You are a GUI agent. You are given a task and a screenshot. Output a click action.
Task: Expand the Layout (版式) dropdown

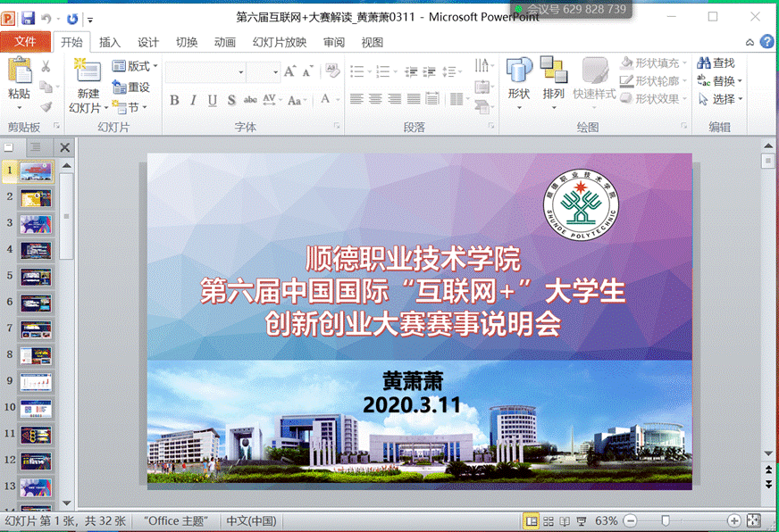pyautogui.click(x=136, y=66)
